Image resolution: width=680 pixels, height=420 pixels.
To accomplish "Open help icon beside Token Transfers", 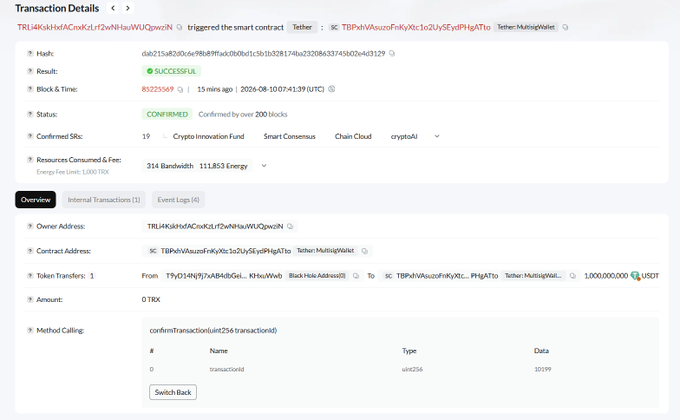I will click(30, 276).
